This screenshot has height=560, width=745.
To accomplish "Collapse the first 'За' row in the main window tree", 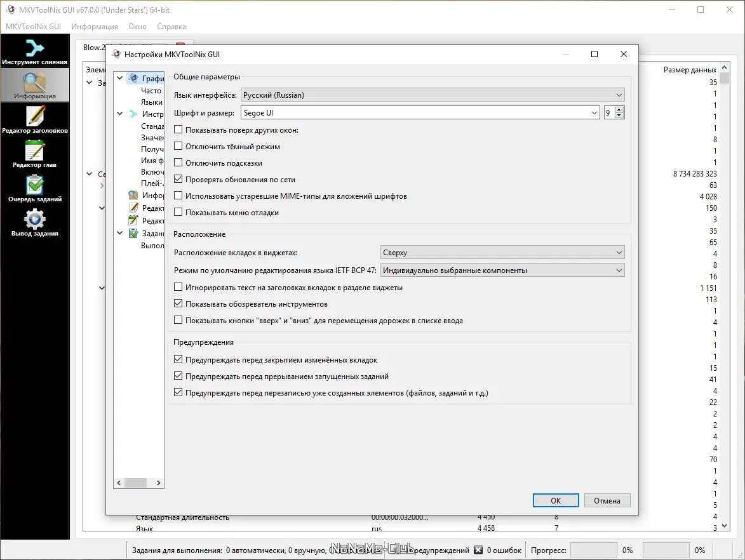I will click(90, 83).
